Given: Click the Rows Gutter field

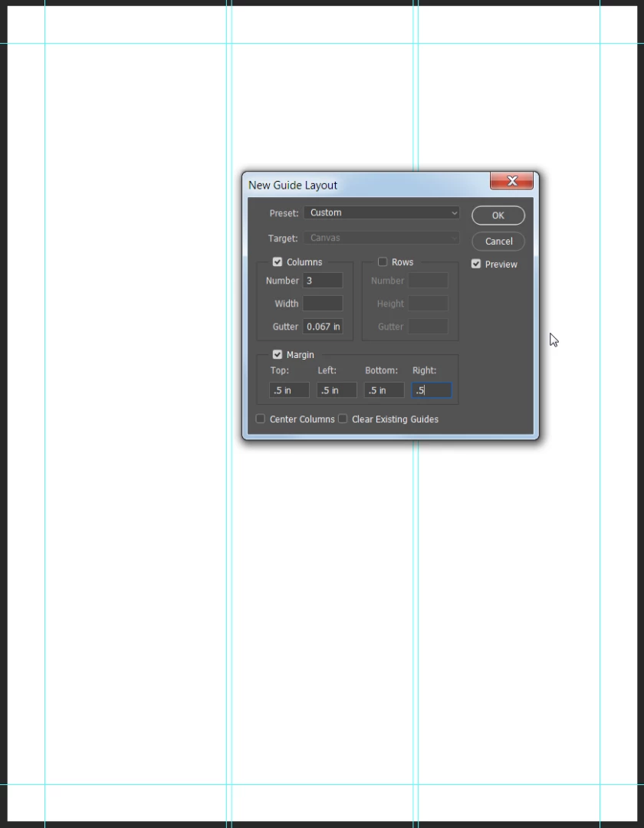Looking at the screenshot, I should tap(428, 327).
